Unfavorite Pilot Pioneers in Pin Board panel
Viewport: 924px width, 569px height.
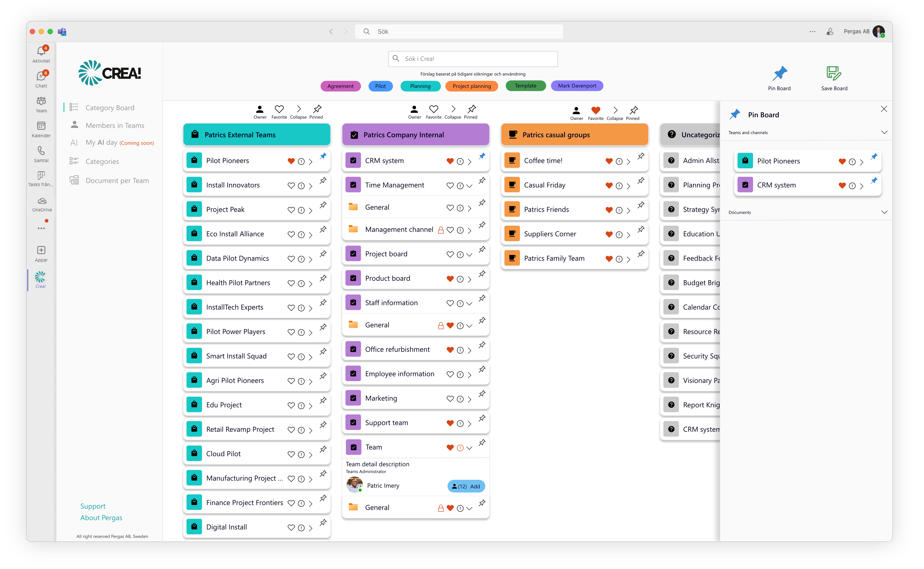[842, 162]
